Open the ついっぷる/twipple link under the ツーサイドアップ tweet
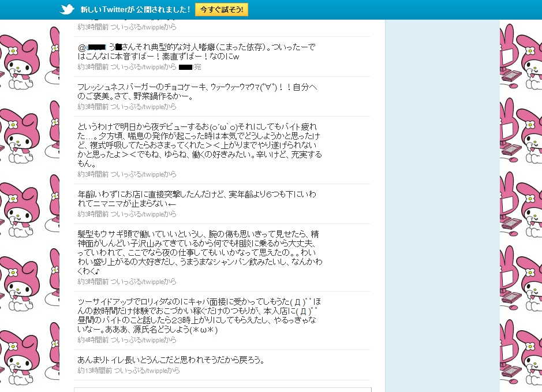The width and height of the screenshot is (542, 392). (138, 340)
